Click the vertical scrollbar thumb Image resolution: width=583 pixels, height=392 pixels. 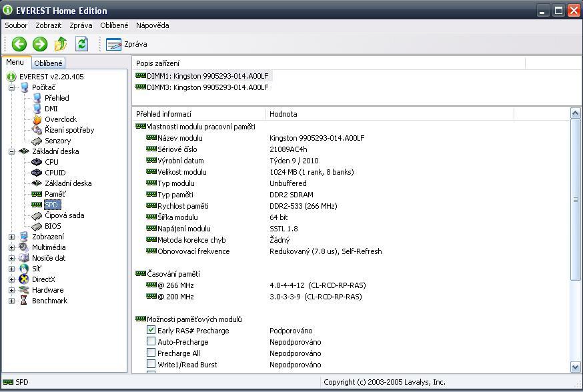tap(575, 199)
